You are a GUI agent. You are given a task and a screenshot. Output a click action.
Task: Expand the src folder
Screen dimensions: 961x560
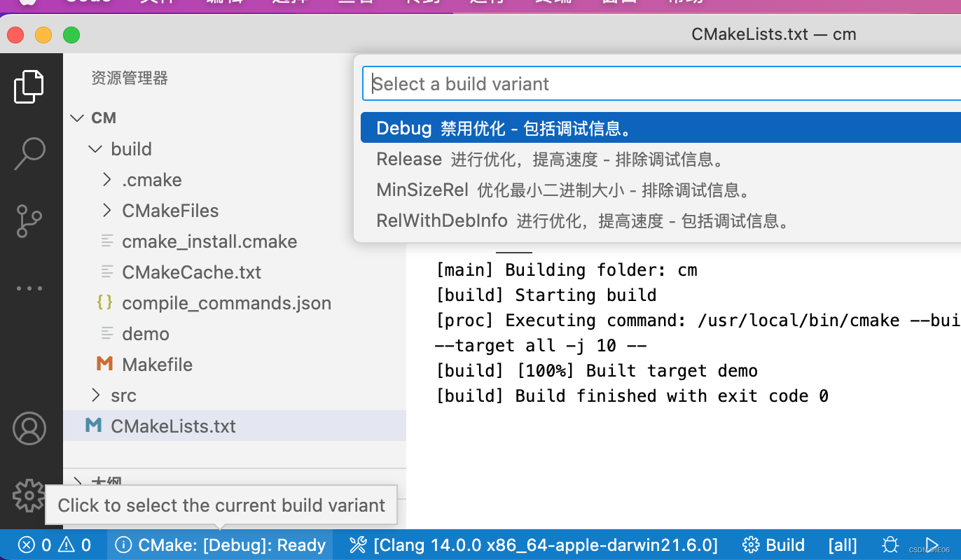click(96, 395)
